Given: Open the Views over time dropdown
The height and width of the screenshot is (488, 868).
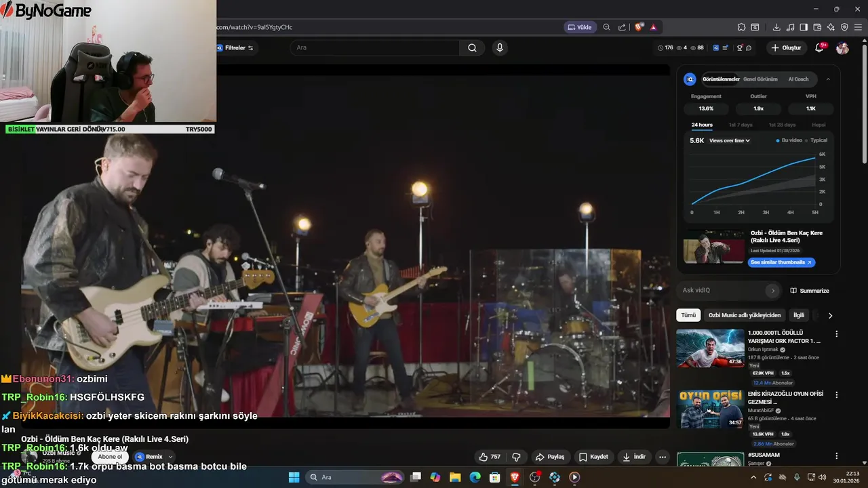Looking at the screenshot, I should click(x=730, y=140).
